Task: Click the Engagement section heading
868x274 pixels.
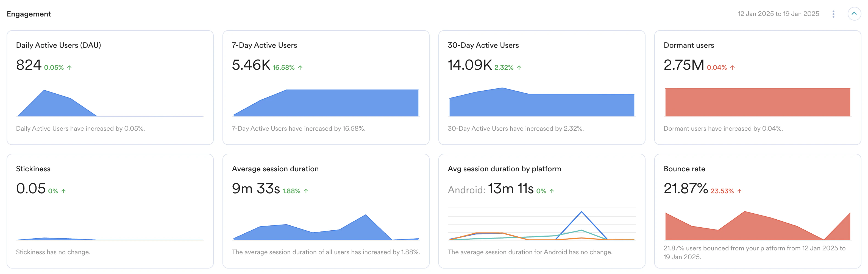Action: [29, 14]
